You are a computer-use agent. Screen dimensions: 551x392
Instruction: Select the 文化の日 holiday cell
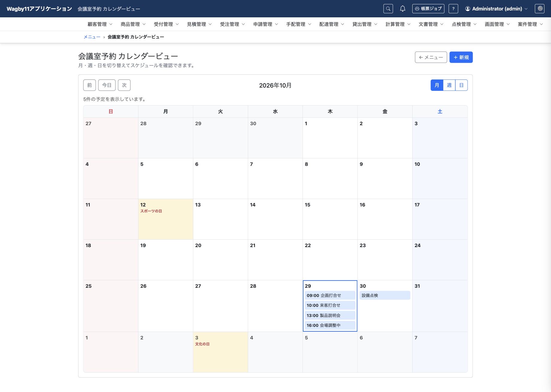click(x=220, y=352)
